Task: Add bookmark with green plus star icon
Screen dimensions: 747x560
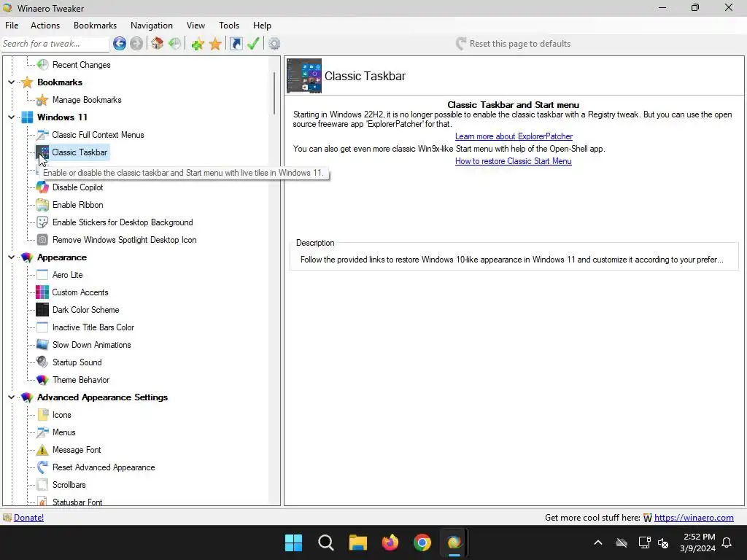Action: tap(198, 44)
